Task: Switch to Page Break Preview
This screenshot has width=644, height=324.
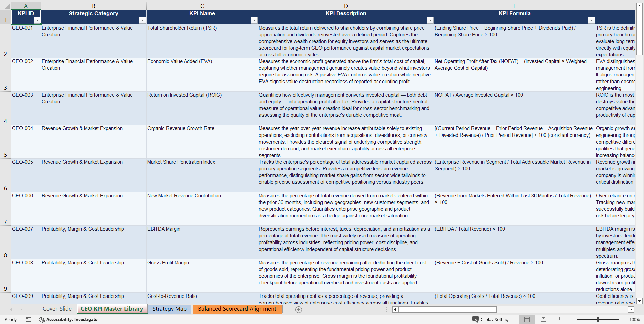Action: (x=560, y=319)
